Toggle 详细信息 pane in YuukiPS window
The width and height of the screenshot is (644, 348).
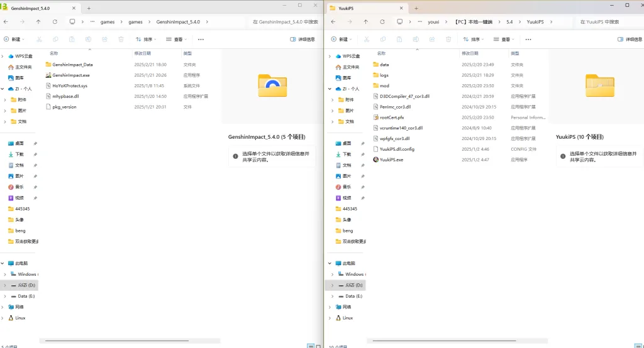click(x=630, y=40)
